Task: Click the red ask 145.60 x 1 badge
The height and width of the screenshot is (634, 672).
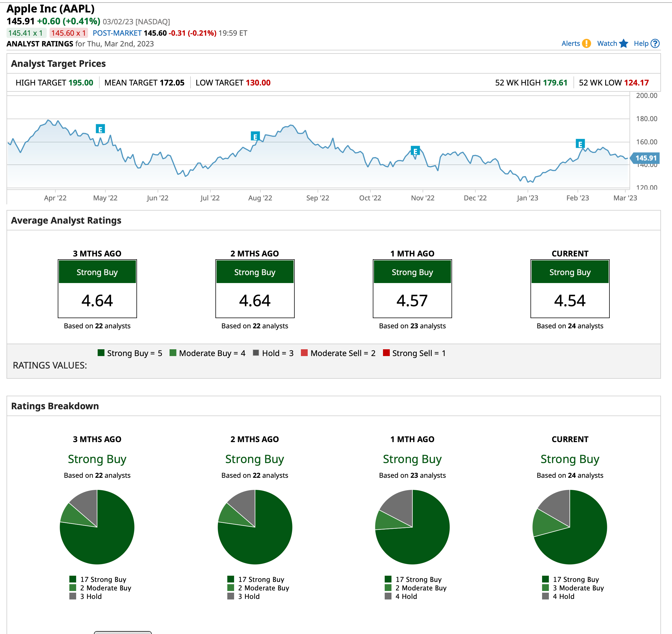Action: (x=69, y=33)
